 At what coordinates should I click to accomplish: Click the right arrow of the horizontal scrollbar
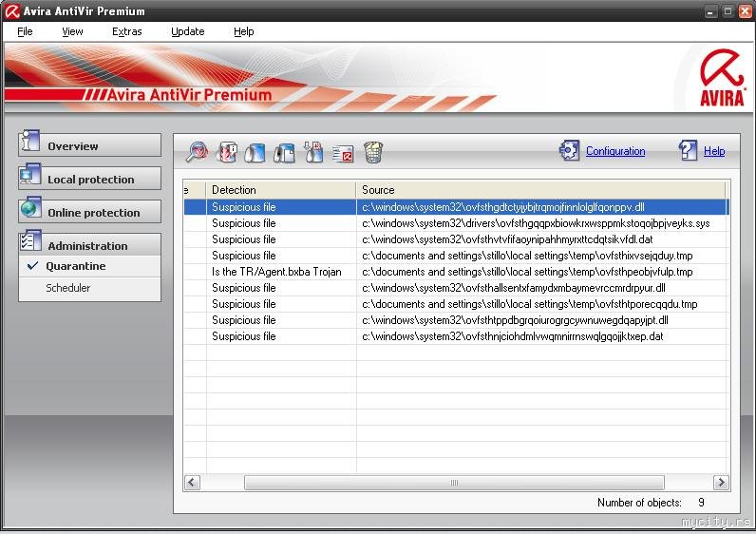pyautogui.click(x=721, y=483)
